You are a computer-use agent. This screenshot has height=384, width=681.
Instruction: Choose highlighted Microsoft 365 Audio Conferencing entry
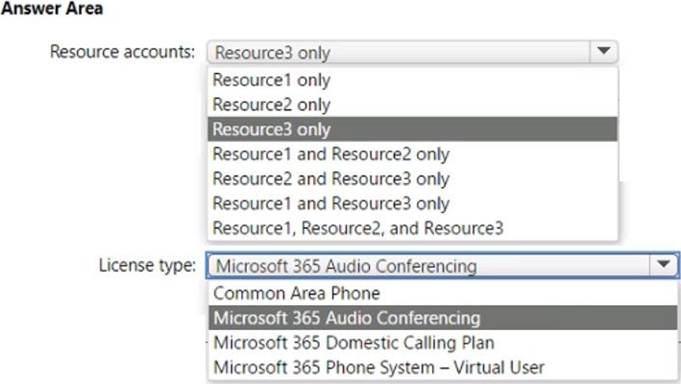pos(443,318)
